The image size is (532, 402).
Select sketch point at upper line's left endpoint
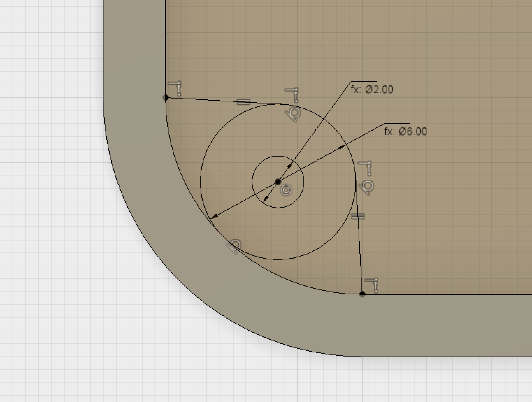[166, 98]
